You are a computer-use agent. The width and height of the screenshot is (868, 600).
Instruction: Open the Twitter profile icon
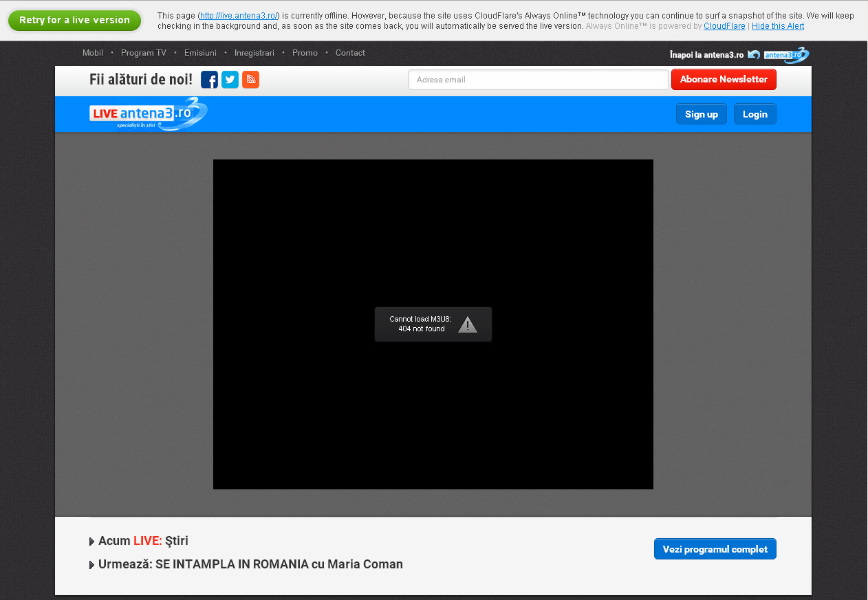230,80
